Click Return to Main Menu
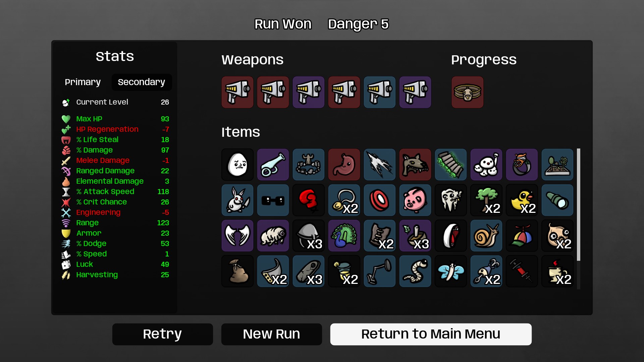 pyautogui.click(x=431, y=334)
